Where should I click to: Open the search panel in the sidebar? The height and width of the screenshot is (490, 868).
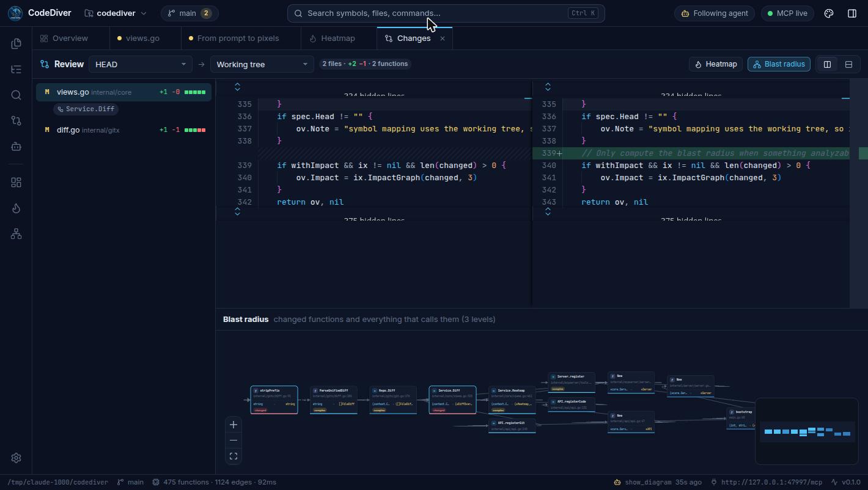(x=17, y=95)
